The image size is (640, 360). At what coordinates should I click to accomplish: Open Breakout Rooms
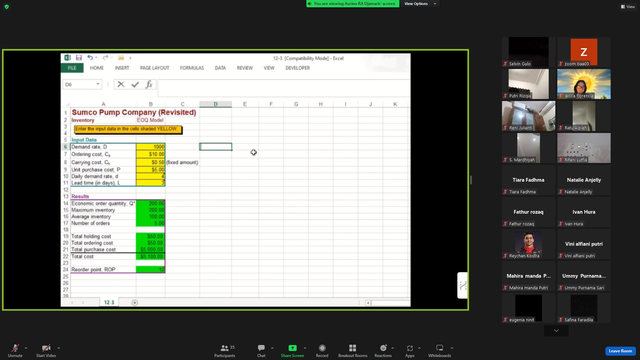click(353, 350)
